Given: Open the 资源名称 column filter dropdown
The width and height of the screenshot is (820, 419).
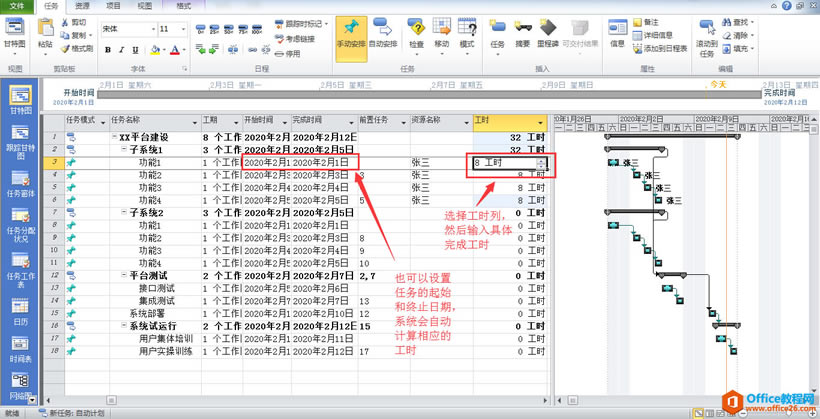Looking at the screenshot, I should tap(462, 121).
